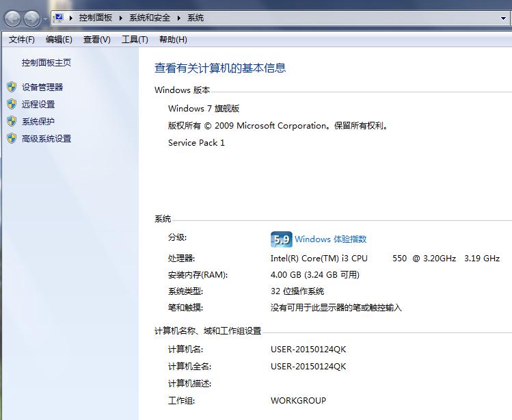
Task: Click the 计算机名称、域和工作组设置 header
Action: click(208, 331)
